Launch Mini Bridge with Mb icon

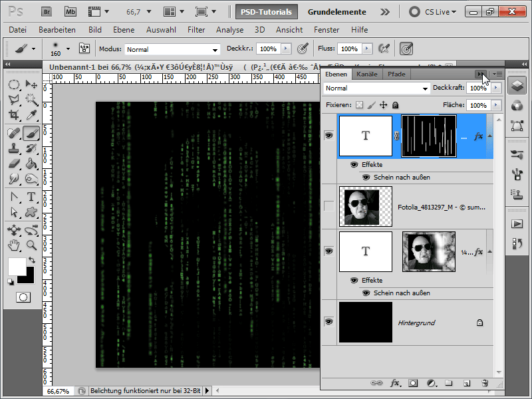[70, 12]
